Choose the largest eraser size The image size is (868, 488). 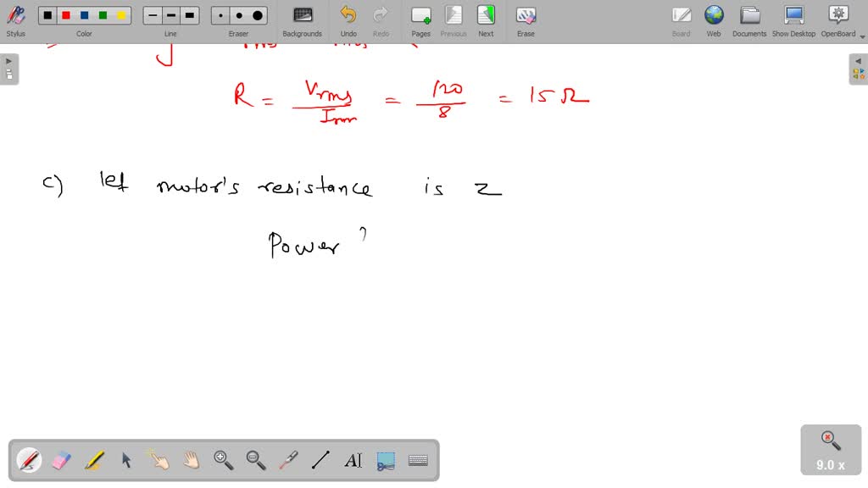(258, 15)
